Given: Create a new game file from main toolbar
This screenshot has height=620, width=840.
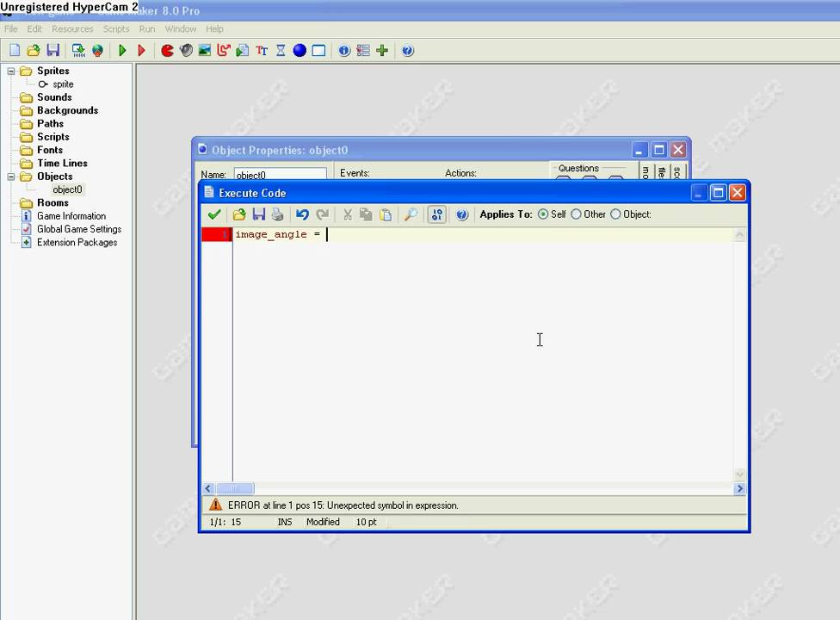Looking at the screenshot, I should [x=15, y=50].
